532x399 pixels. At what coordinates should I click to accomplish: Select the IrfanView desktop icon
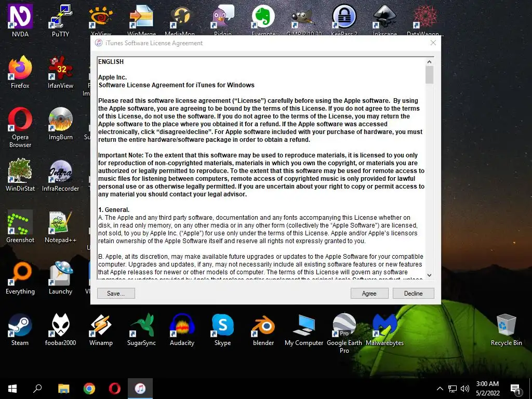pos(60,72)
